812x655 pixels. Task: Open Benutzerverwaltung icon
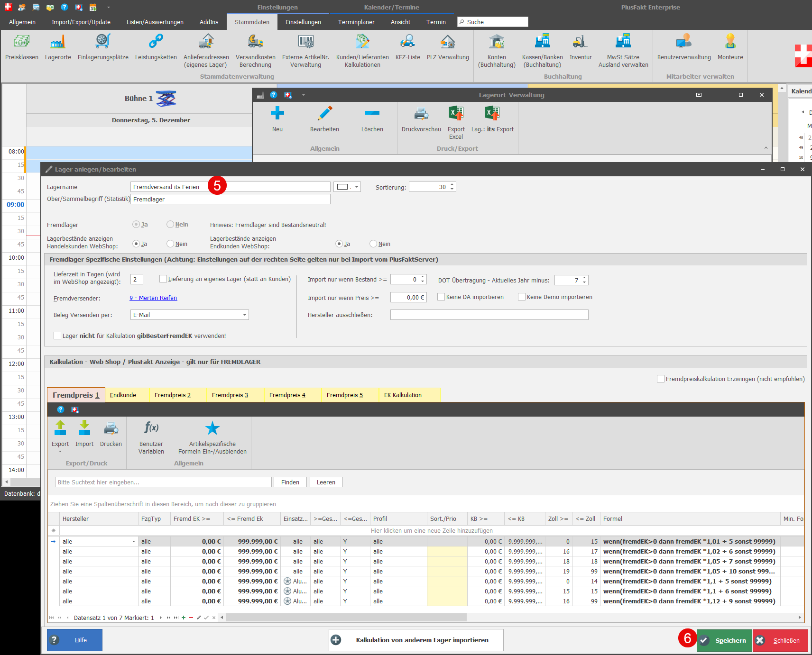coord(684,47)
